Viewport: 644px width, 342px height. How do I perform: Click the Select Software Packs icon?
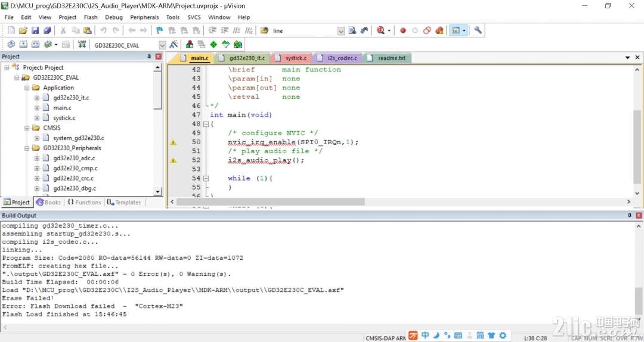(x=225, y=44)
